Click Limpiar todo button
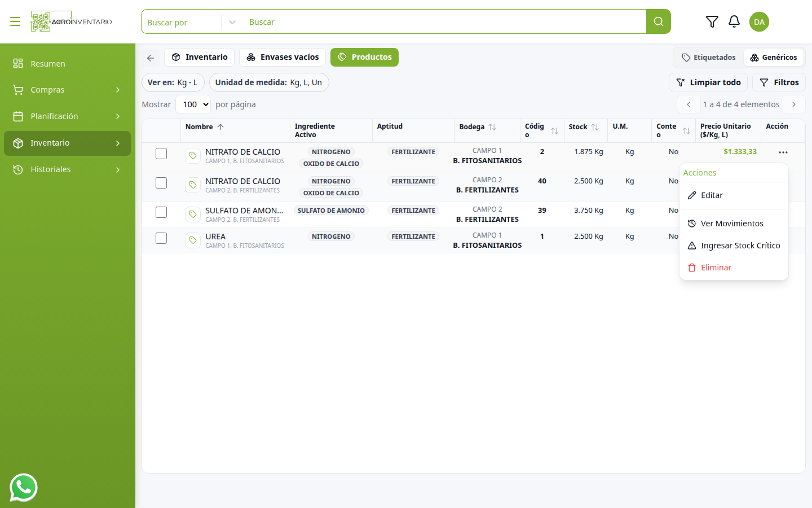 click(708, 82)
